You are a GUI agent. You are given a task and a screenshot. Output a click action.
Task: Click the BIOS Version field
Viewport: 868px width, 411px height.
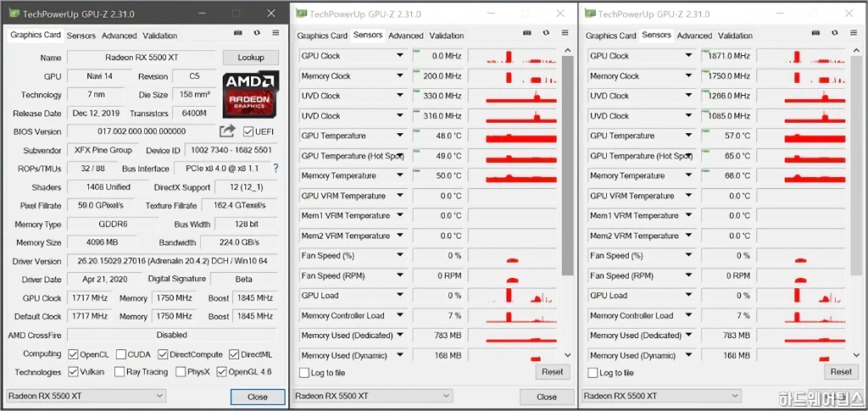tap(142, 131)
